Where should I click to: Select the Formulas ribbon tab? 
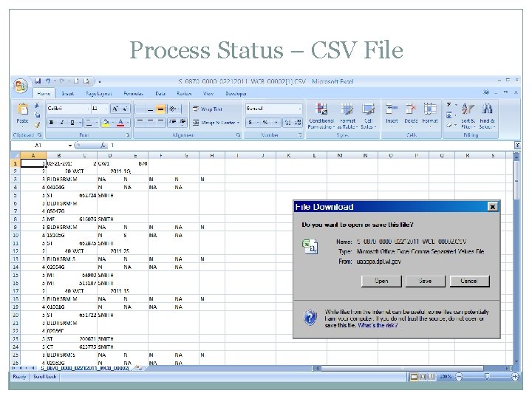(133, 93)
